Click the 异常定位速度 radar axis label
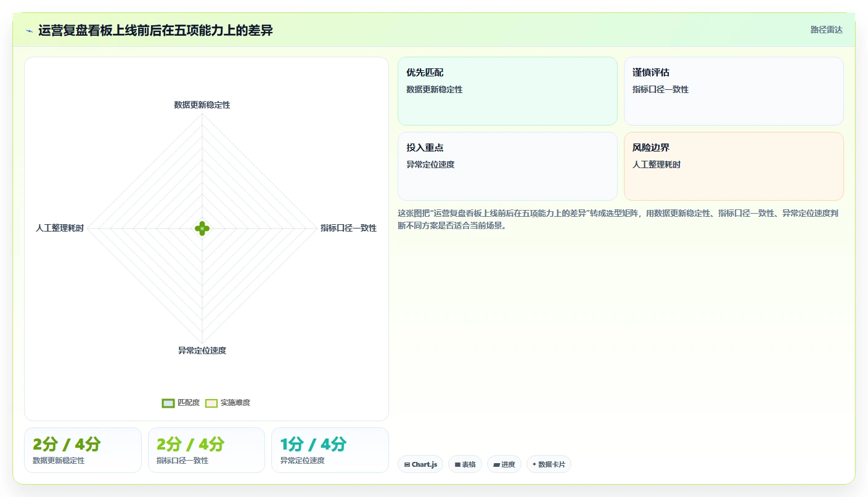This screenshot has height=497, width=868. [x=202, y=351]
